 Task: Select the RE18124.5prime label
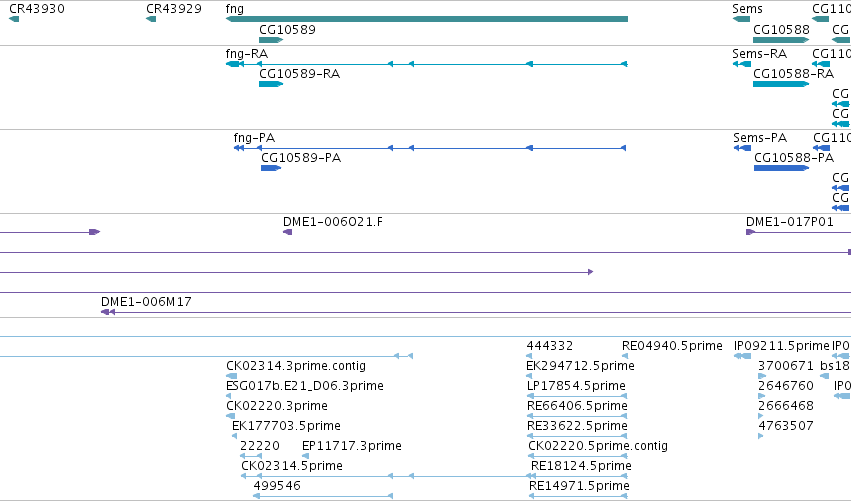click(581, 466)
